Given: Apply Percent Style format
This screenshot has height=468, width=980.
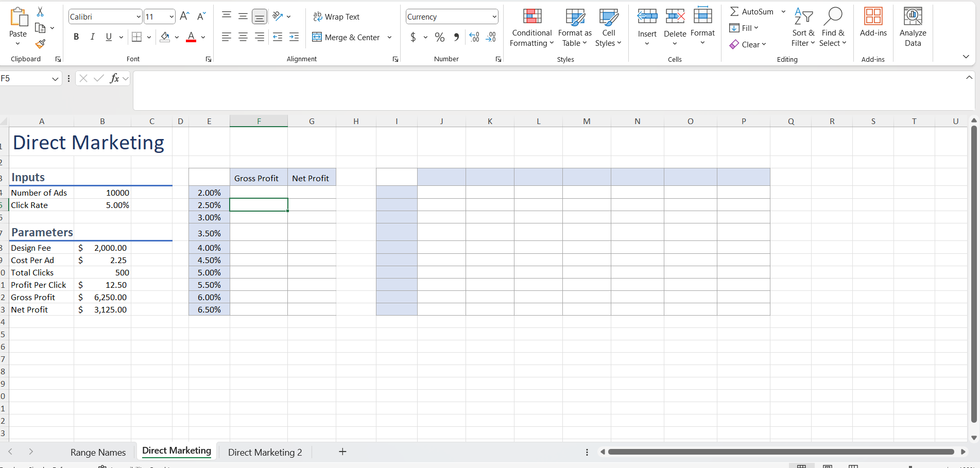Looking at the screenshot, I should (x=440, y=37).
